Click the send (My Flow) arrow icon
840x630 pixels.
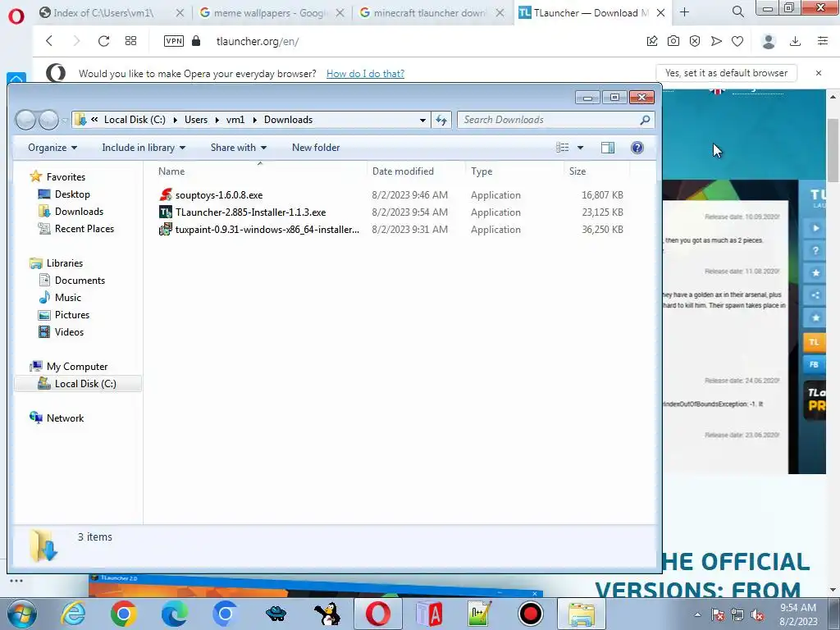point(716,41)
